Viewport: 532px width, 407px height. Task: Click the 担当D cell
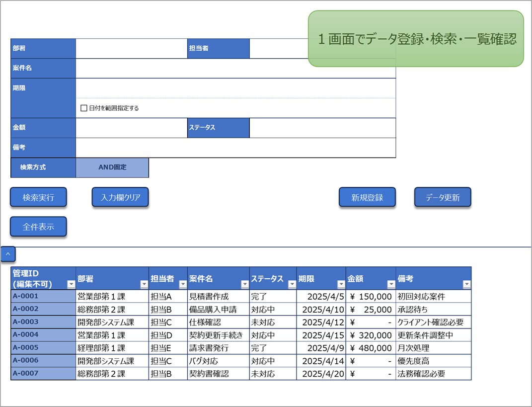tap(168, 335)
